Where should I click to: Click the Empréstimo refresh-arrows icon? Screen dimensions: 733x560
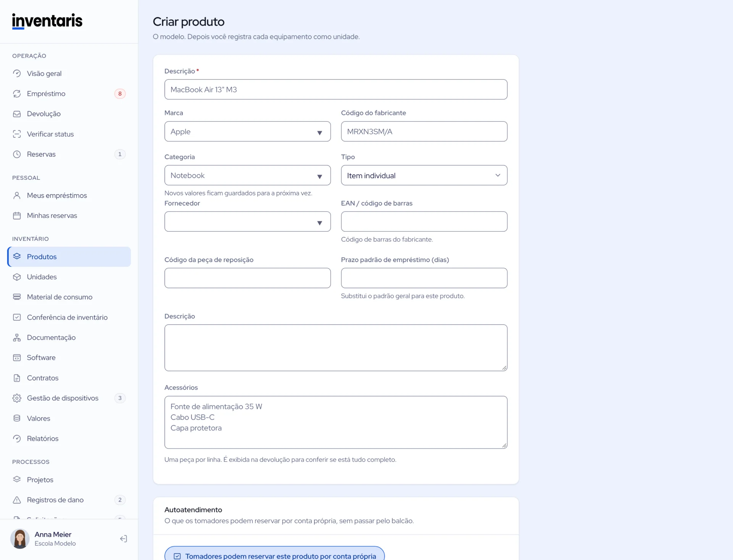click(x=17, y=94)
